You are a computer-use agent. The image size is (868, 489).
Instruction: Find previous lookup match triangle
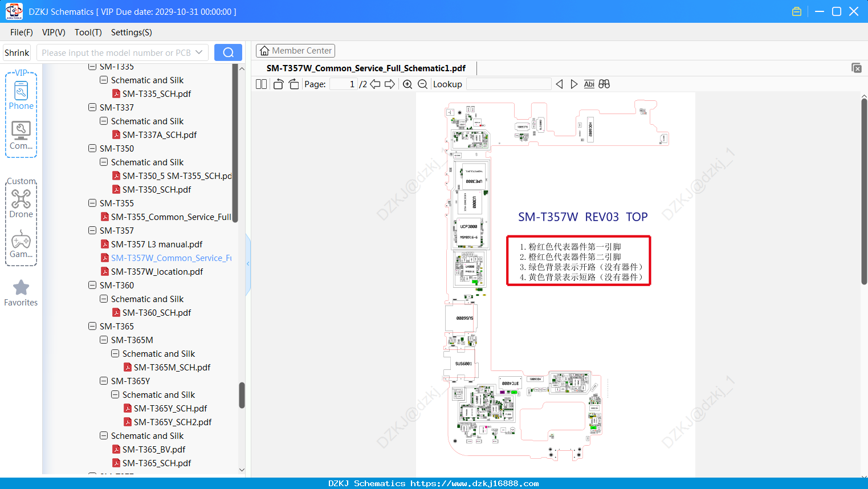559,84
